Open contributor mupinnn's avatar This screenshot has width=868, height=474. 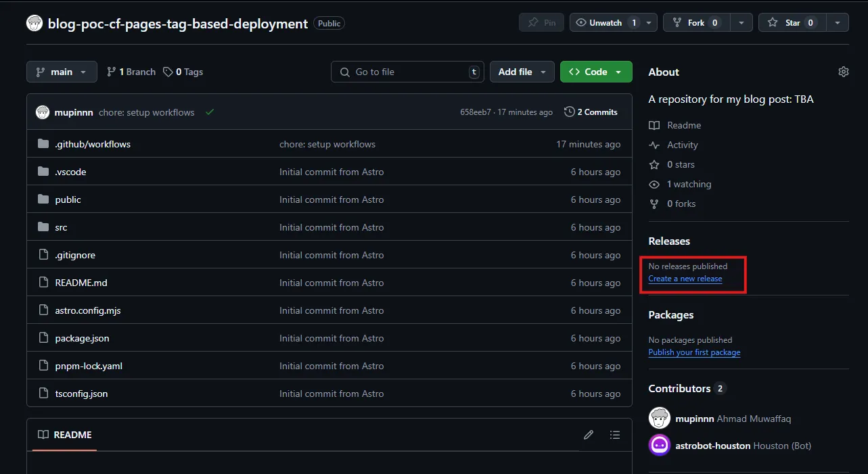point(659,418)
